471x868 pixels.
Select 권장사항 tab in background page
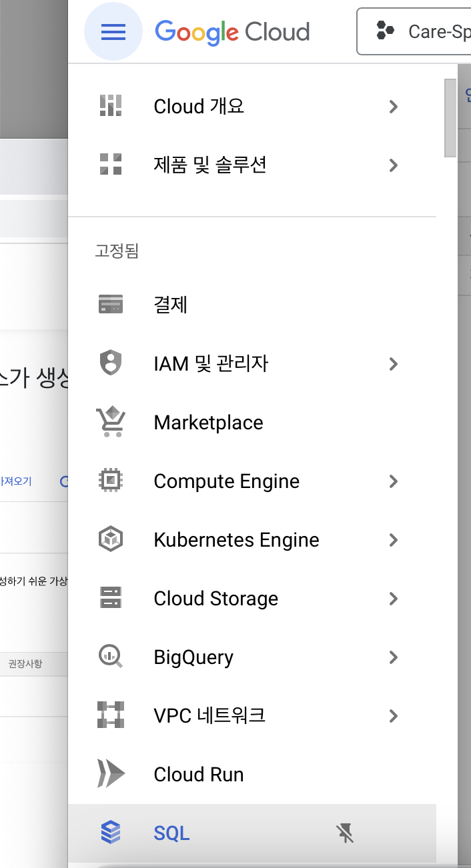[25, 664]
